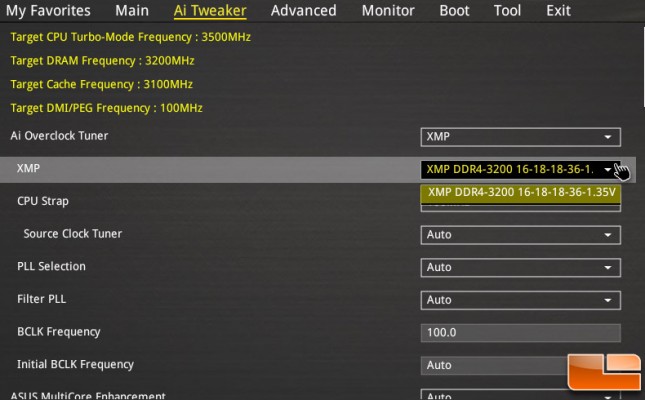Click Target DMI/PEG Frequency 100MHz text
645x400 pixels.
[107, 108]
